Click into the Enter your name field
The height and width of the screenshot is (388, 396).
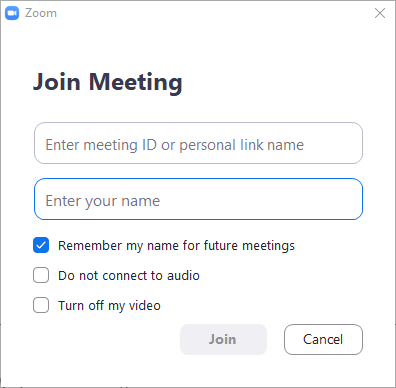click(x=198, y=199)
